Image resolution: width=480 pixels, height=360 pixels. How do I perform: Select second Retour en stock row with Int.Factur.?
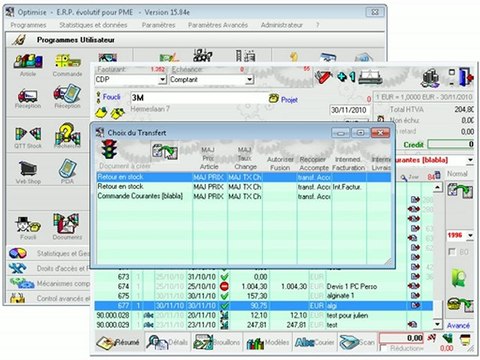point(243,187)
